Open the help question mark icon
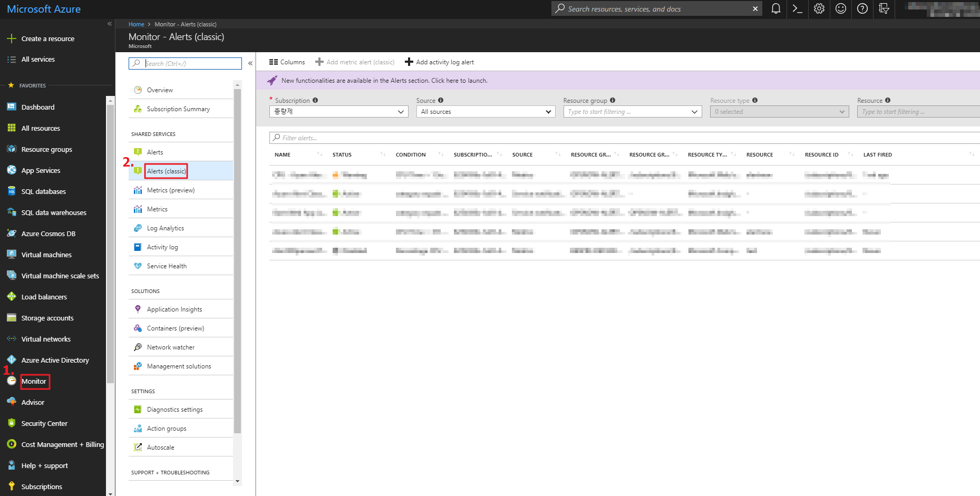980x496 pixels. pyautogui.click(x=862, y=9)
